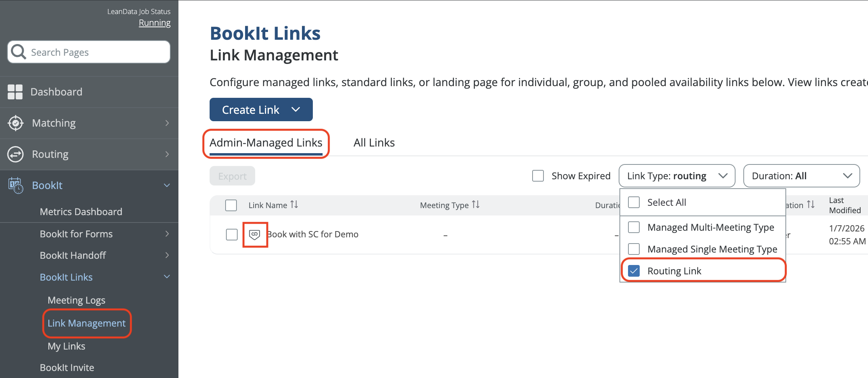Open Meeting Logs in sidebar
Viewport: 868px width, 378px height.
[x=76, y=300]
